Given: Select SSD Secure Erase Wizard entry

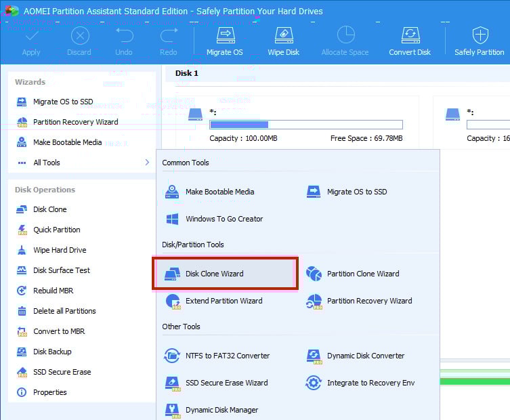Looking at the screenshot, I should (x=227, y=383).
